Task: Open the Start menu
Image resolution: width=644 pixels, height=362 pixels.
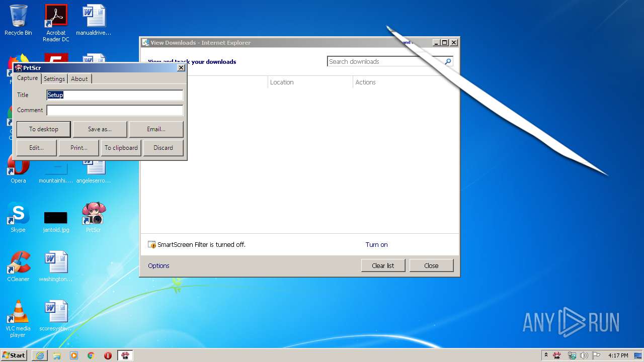Action: click(x=14, y=355)
